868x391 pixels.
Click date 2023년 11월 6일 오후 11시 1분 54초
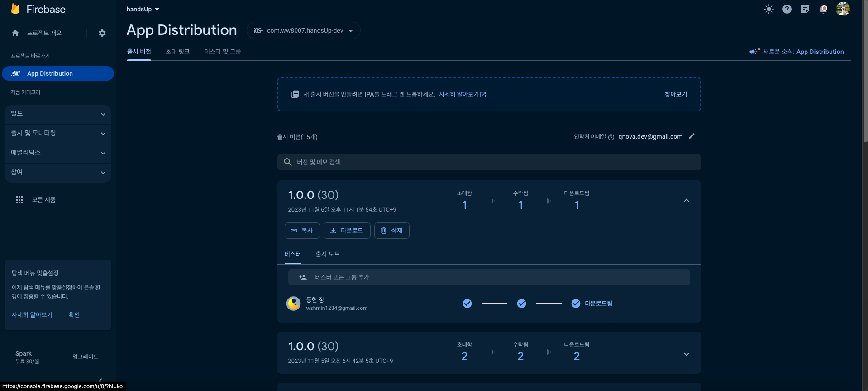pyautogui.click(x=342, y=210)
